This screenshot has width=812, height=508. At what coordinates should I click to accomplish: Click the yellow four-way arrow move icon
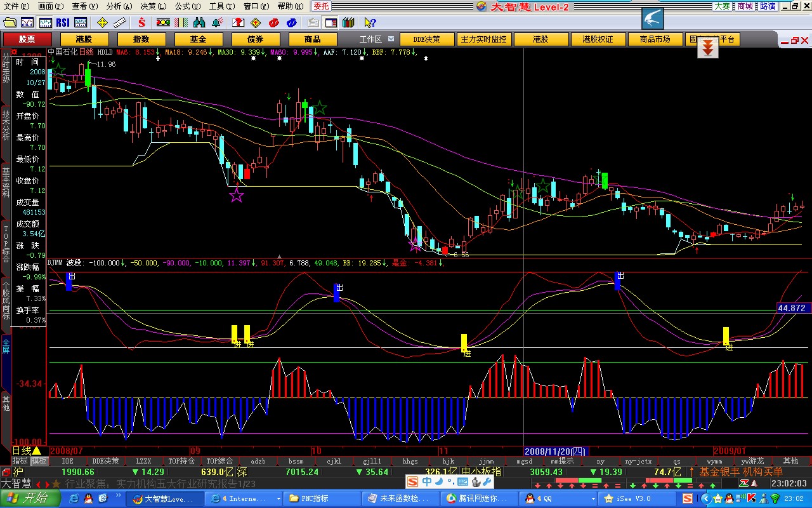click(102, 23)
